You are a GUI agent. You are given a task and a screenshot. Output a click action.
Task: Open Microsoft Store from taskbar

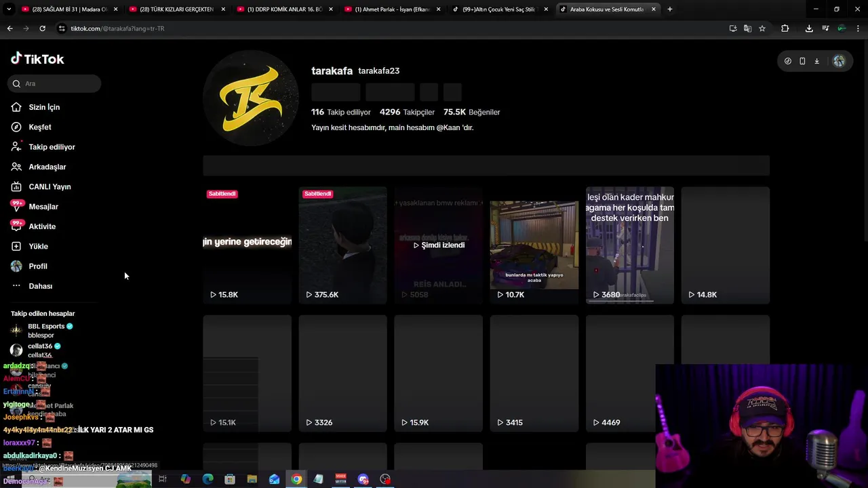230,479
